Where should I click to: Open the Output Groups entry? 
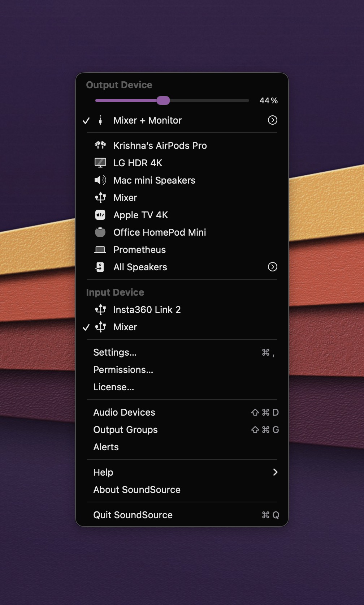[x=125, y=430]
